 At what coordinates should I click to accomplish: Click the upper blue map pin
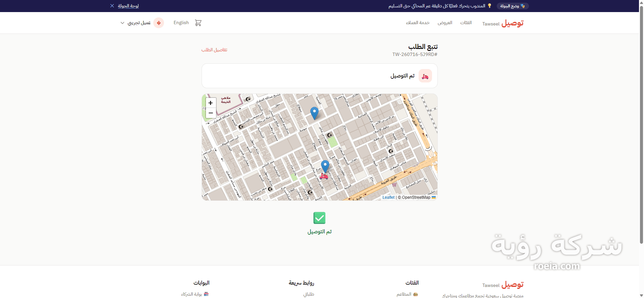pos(314,113)
